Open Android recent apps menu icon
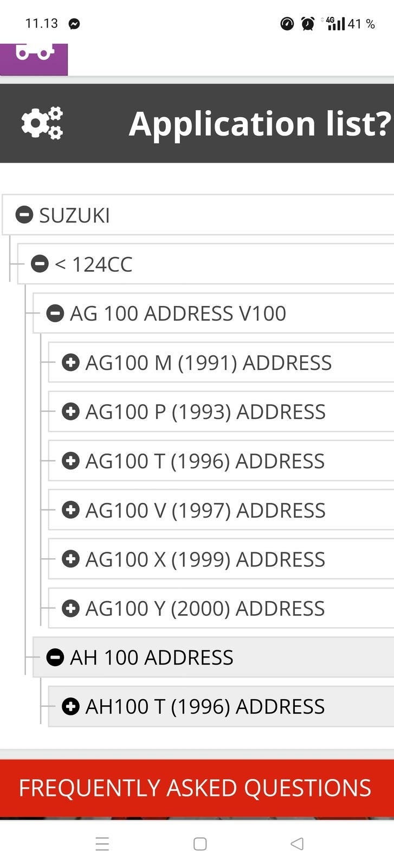Viewport: 394px width, 868px height. (102, 844)
